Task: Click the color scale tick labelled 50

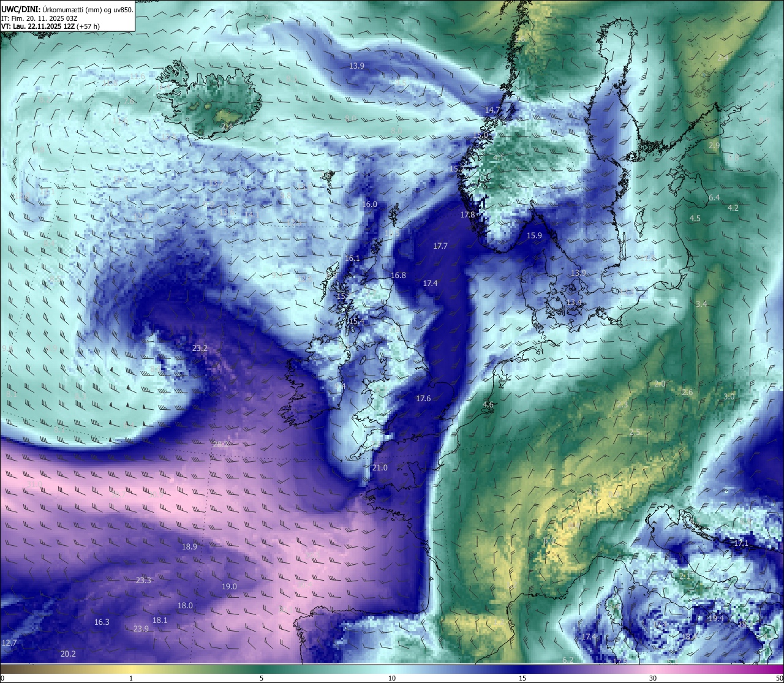Action: click(x=779, y=678)
